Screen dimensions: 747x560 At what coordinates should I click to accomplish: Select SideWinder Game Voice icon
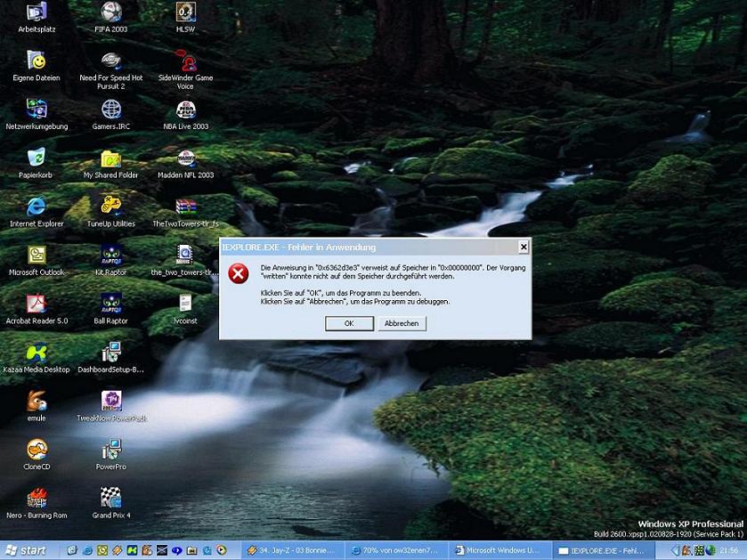[x=185, y=70]
